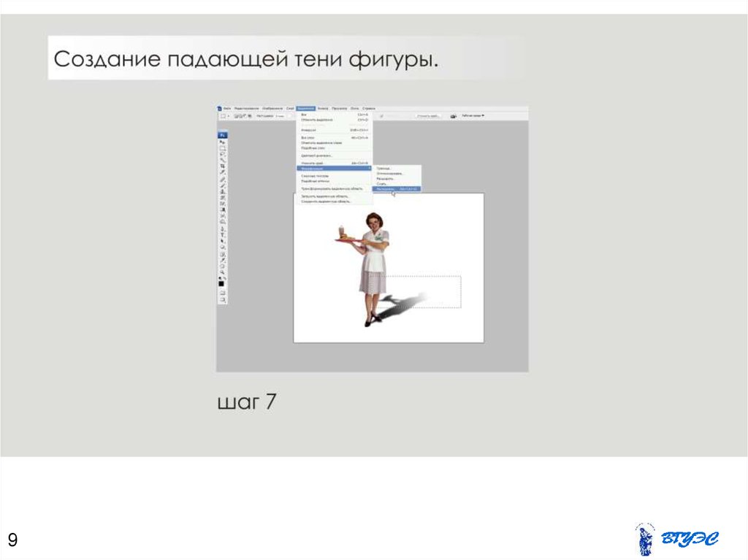This screenshot has width=748, height=560.
Task: Open the Файл menu
Action: coord(228,108)
